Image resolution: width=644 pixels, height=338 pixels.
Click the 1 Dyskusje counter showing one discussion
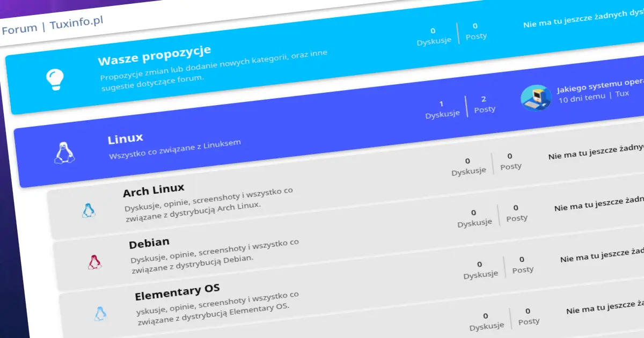[x=442, y=109]
